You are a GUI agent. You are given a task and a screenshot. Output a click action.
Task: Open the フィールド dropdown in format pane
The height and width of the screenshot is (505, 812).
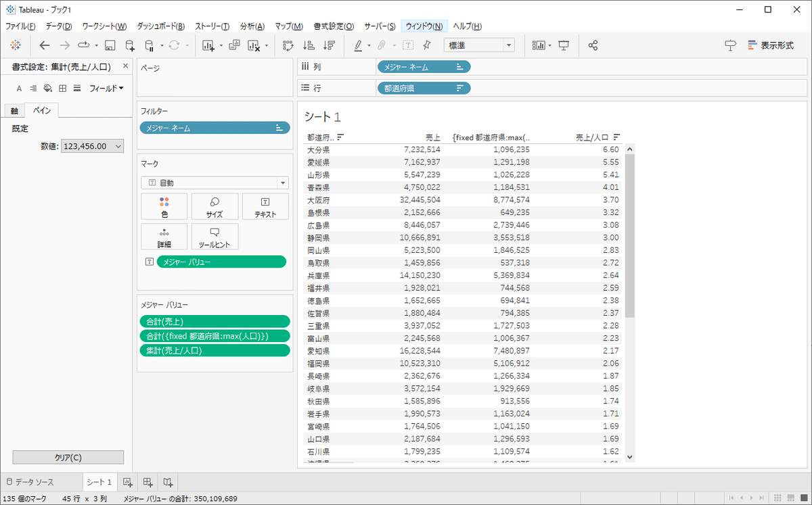click(x=106, y=88)
